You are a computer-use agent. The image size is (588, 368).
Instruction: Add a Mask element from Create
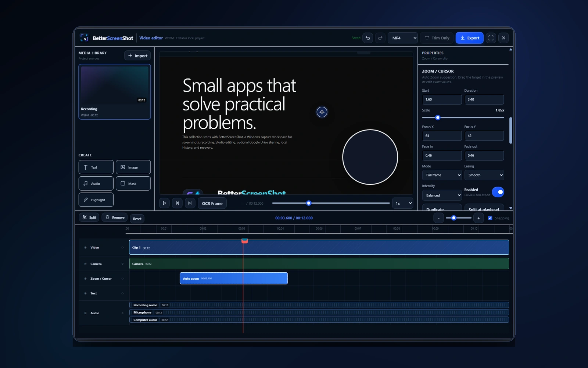(133, 183)
